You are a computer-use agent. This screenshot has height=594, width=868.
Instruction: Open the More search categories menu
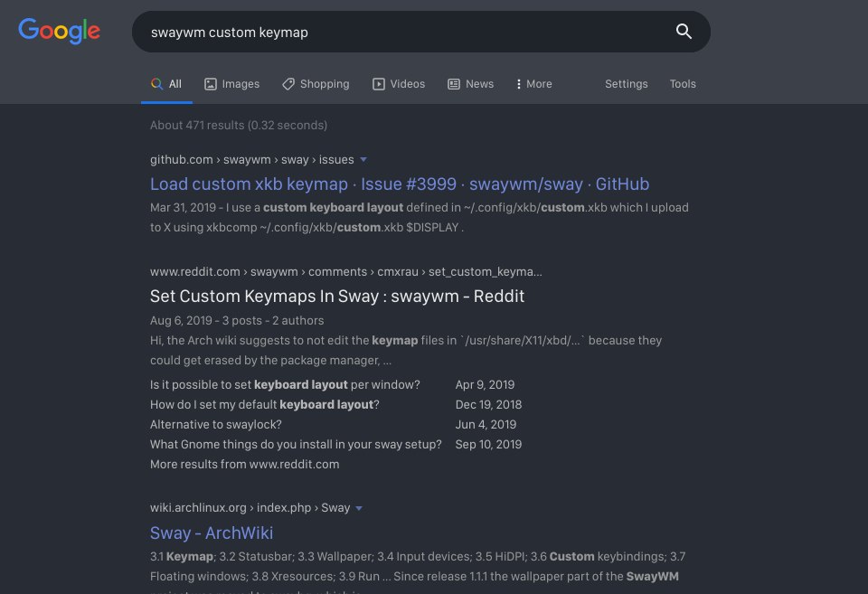(x=533, y=84)
